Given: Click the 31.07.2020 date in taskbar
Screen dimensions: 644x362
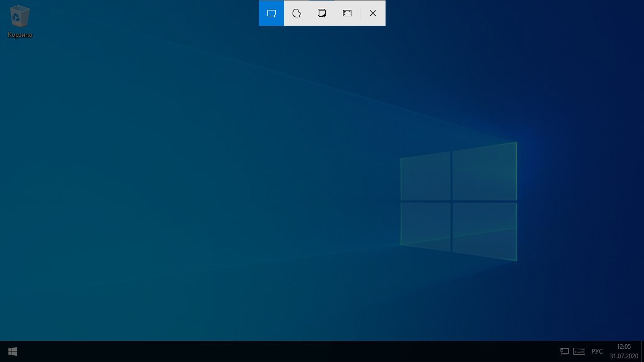Looking at the screenshot, I should (x=624, y=356).
